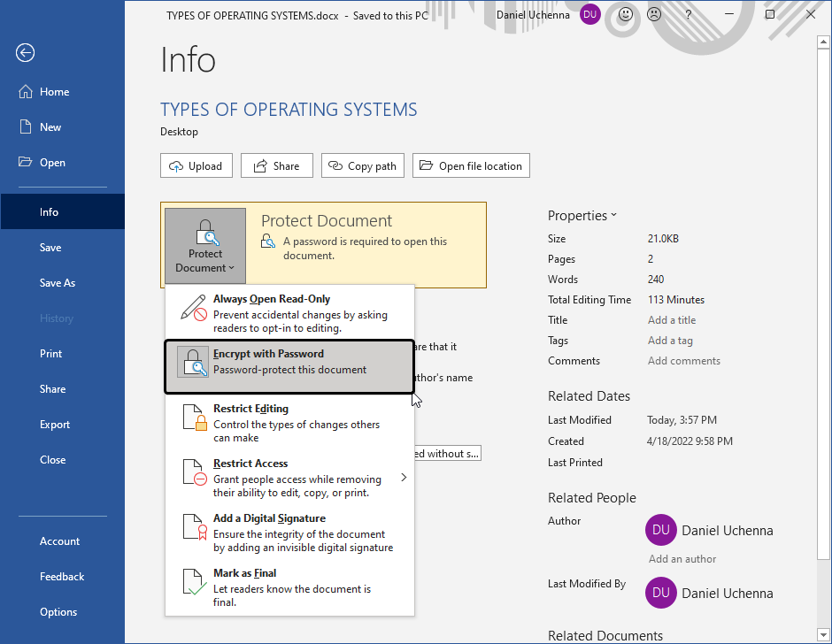Switch to Print in the sidebar
Screen dimensions: 832x644
tap(50, 353)
